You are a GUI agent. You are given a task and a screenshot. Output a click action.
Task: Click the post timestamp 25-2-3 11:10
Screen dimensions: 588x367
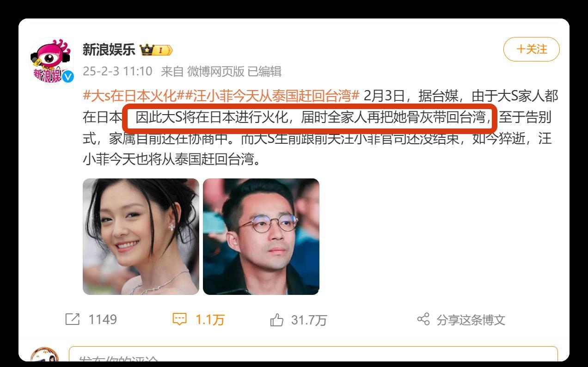[x=117, y=71]
